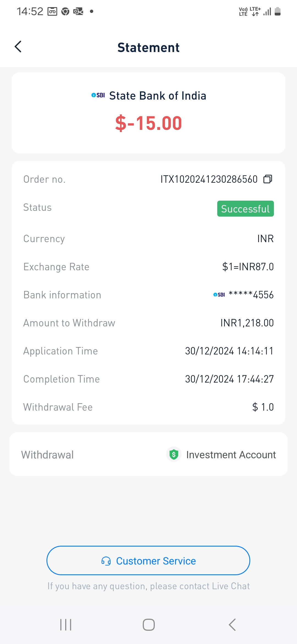Tap the Statement page title
Viewport: 297px width, 644px height.
(148, 48)
